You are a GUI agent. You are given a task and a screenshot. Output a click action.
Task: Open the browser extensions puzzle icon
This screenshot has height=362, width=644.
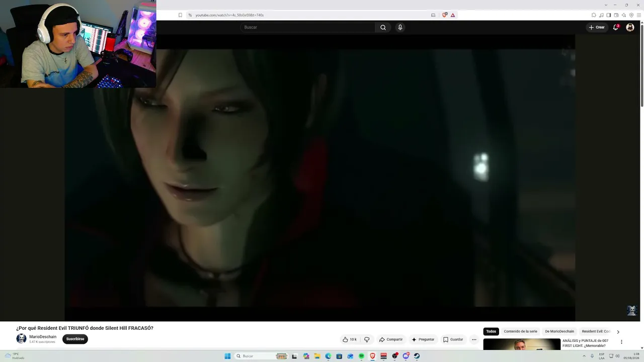(x=594, y=15)
